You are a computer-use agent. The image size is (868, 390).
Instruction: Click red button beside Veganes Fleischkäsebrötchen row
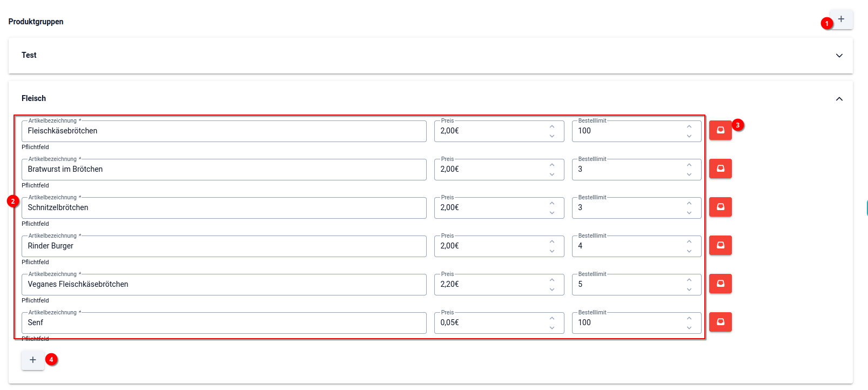pos(720,284)
